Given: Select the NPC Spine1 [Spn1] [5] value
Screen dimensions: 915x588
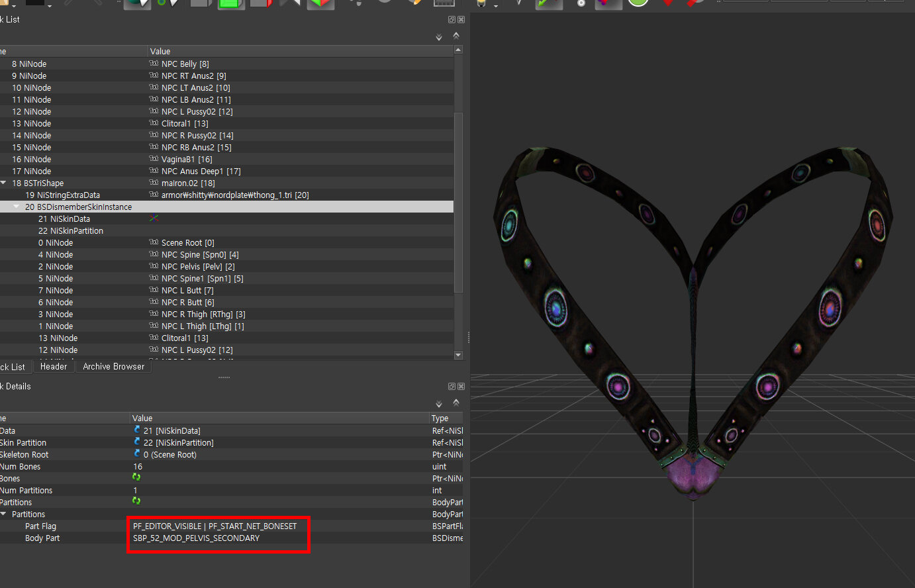Looking at the screenshot, I should click(x=203, y=279).
